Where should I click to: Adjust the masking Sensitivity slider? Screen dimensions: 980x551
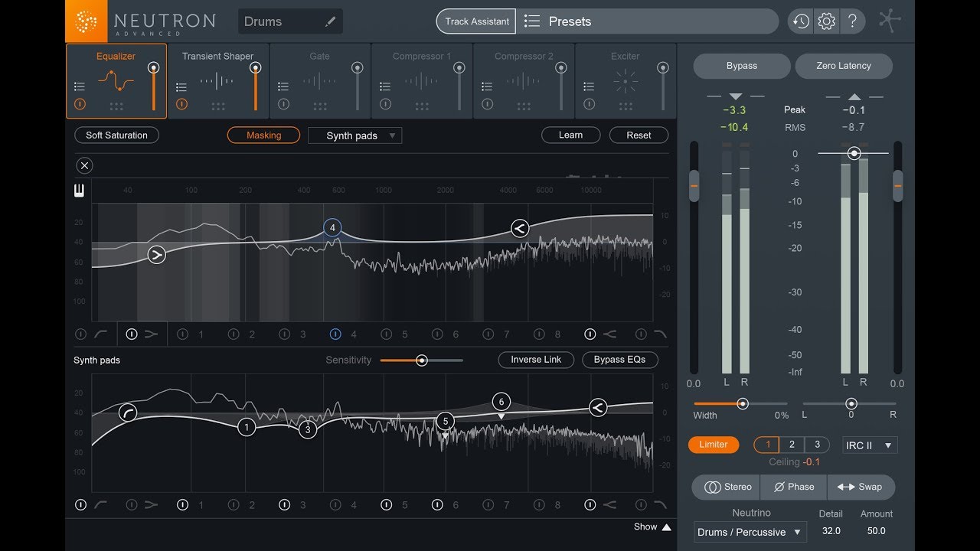pos(421,360)
